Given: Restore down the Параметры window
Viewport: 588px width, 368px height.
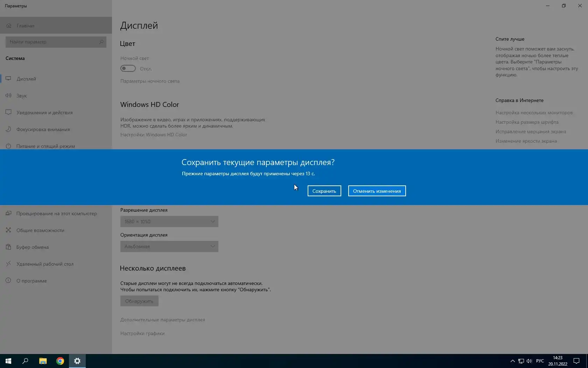Looking at the screenshot, I should 564,6.
